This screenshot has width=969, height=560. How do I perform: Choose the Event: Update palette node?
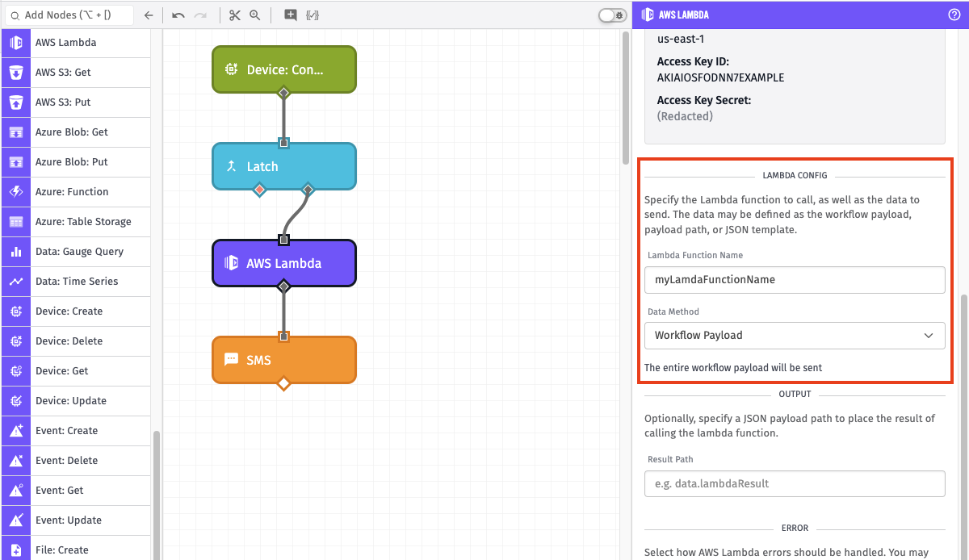(76, 520)
